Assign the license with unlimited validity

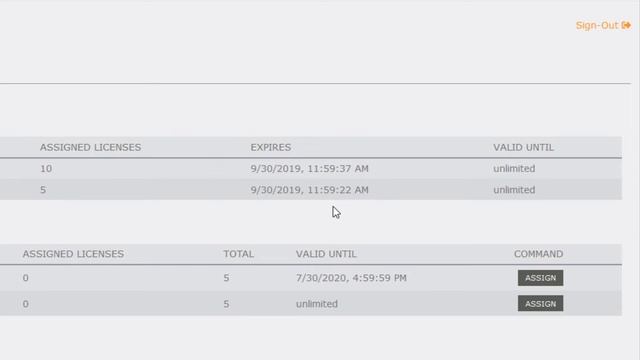click(x=540, y=304)
